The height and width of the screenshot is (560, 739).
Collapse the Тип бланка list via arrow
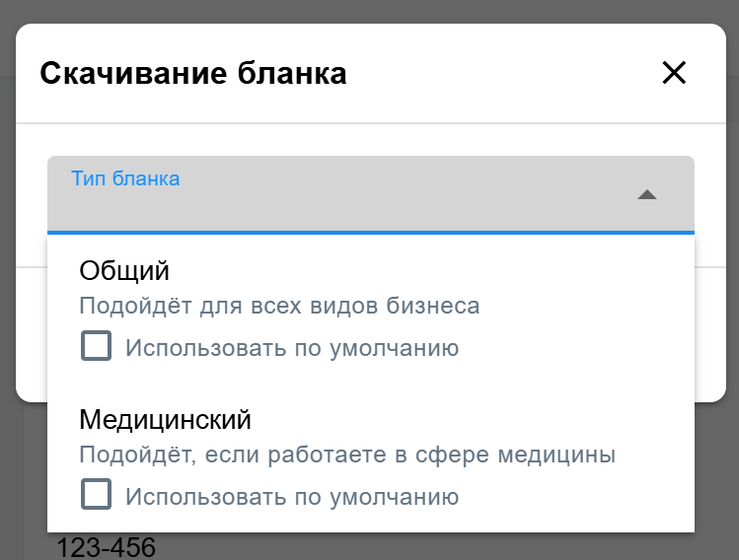tap(647, 194)
